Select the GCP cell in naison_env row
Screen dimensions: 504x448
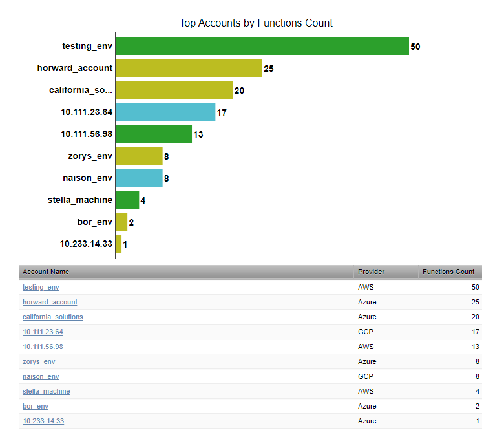pos(366,376)
